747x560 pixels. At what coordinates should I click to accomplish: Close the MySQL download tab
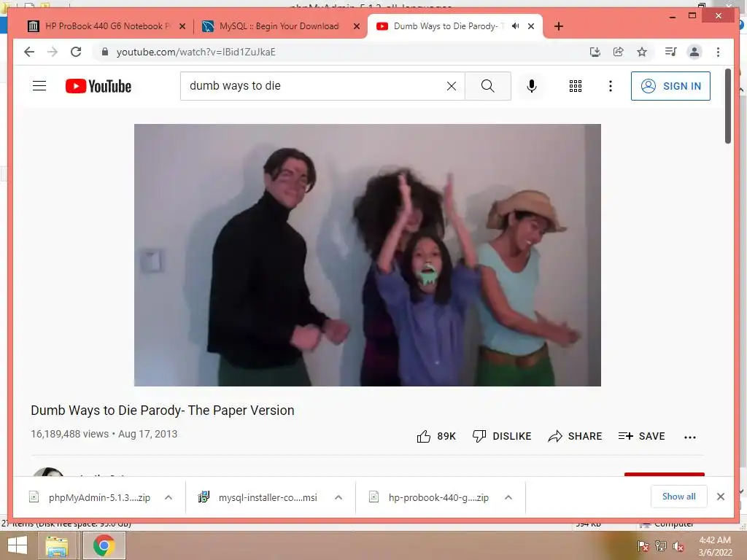tap(356, 27)
